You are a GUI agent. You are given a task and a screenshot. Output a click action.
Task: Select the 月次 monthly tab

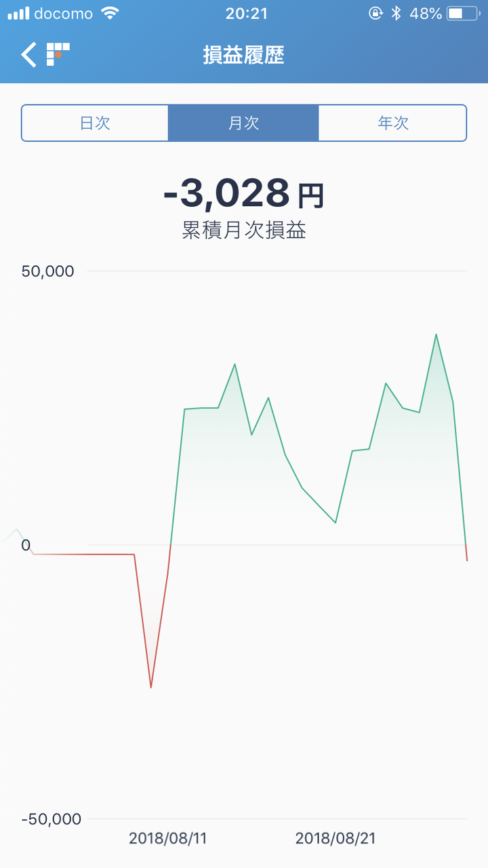(243, 123)
